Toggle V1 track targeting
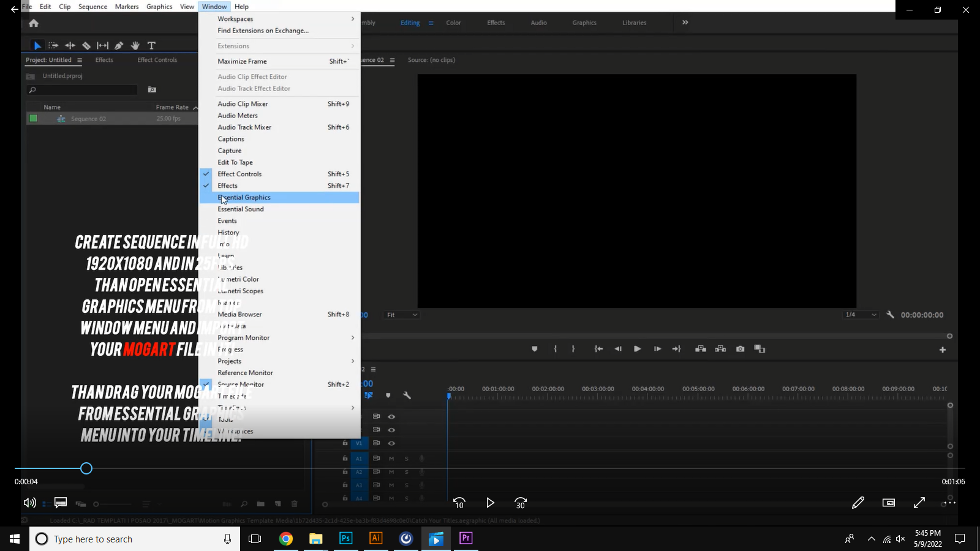 [x=359, y=443]
